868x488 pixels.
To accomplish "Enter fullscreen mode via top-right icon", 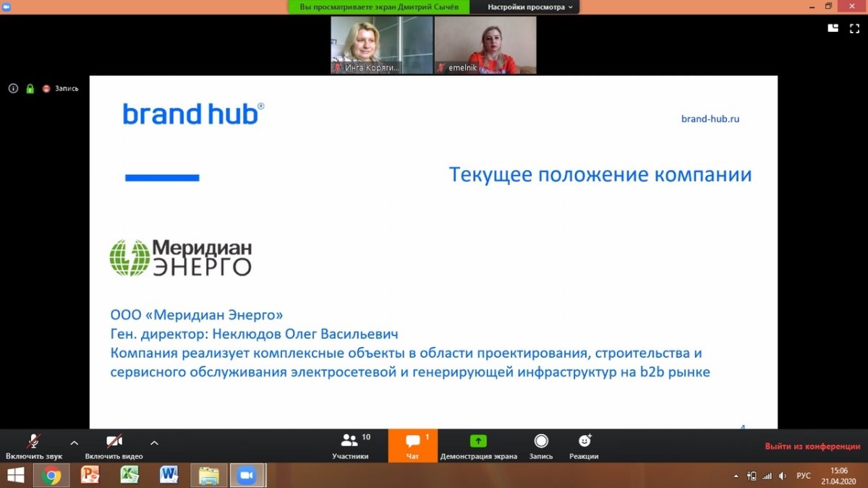I will (856, 29).
